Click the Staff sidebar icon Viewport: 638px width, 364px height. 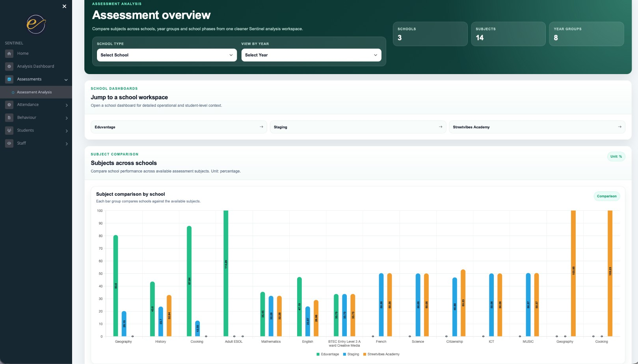pos(9,143)
